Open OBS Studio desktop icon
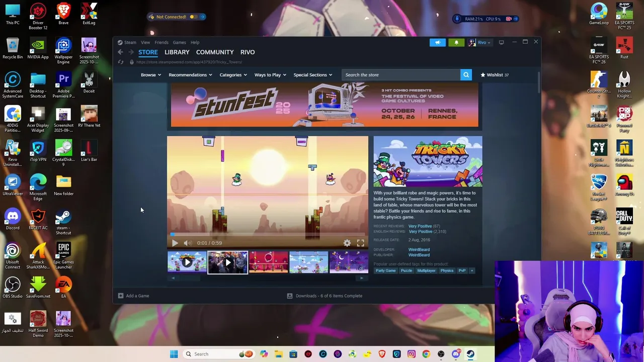Screen dimensions: 644x362 (13, 288)
